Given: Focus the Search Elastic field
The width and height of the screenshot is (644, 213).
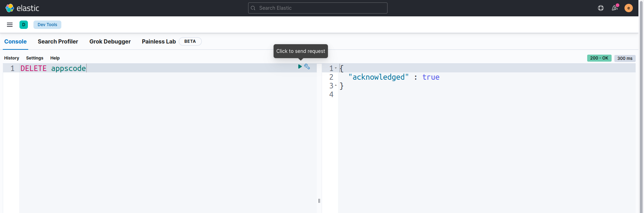Looking at the screenshot, I should click(x=318, y=8).
